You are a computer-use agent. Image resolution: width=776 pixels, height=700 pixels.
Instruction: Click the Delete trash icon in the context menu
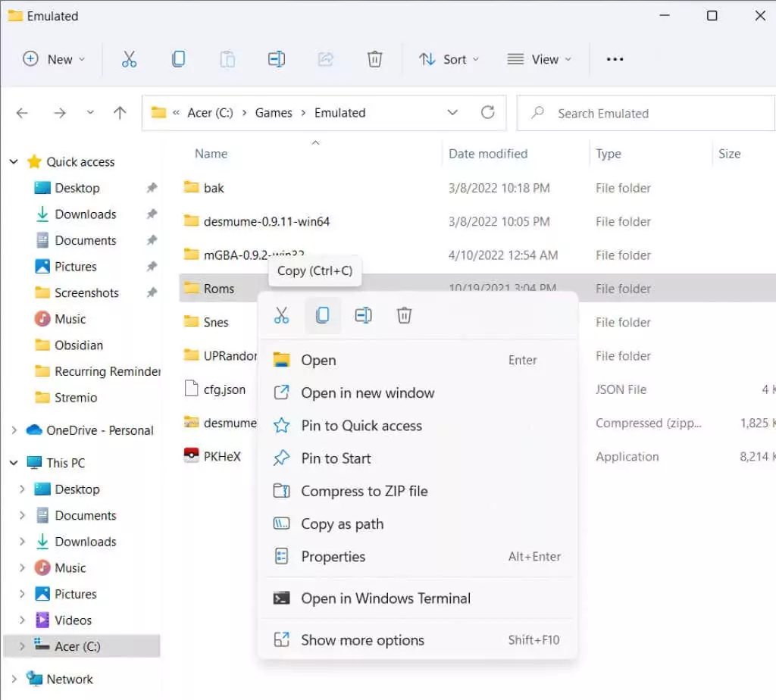click(405, 315)
